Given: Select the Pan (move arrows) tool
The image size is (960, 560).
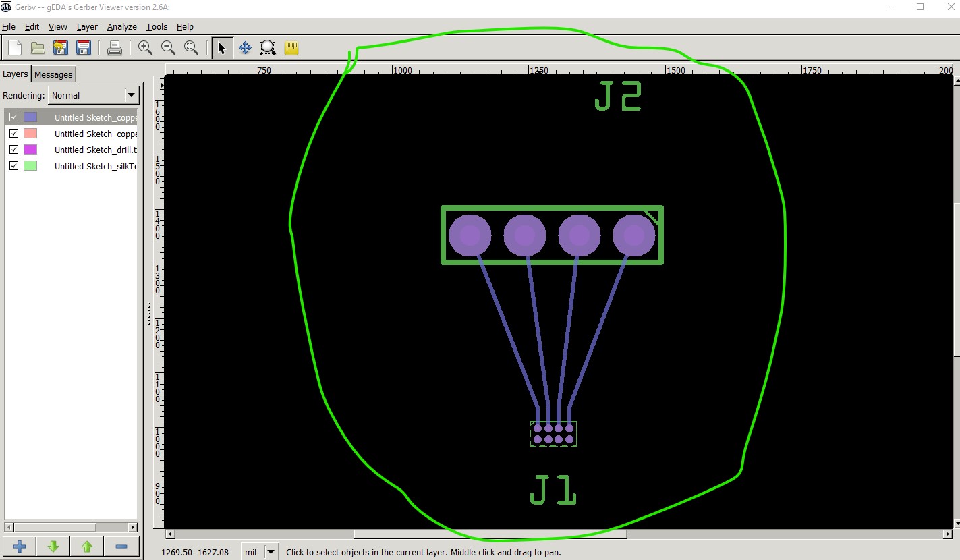Looking at the screenshot, I should point(245,48).
